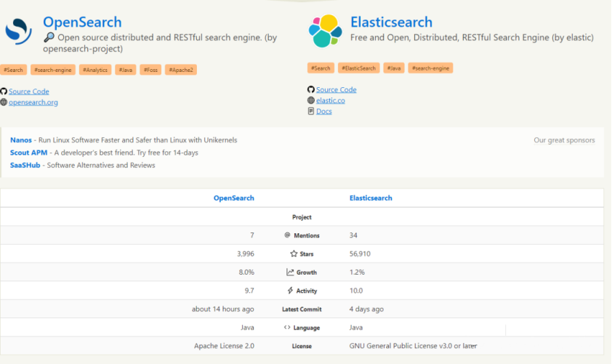Click Elasticsearch's Java language cell
This screenshot has width=612, height=364.
coord(356,328)
